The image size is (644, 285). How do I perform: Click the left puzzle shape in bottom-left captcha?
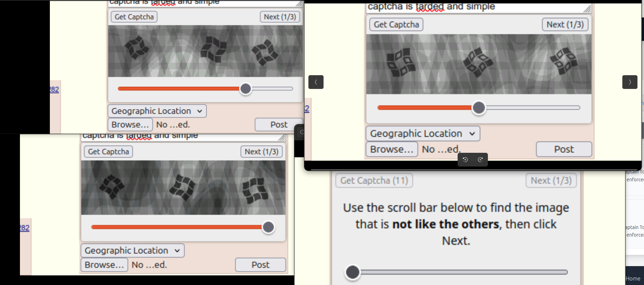coord(112,187)
